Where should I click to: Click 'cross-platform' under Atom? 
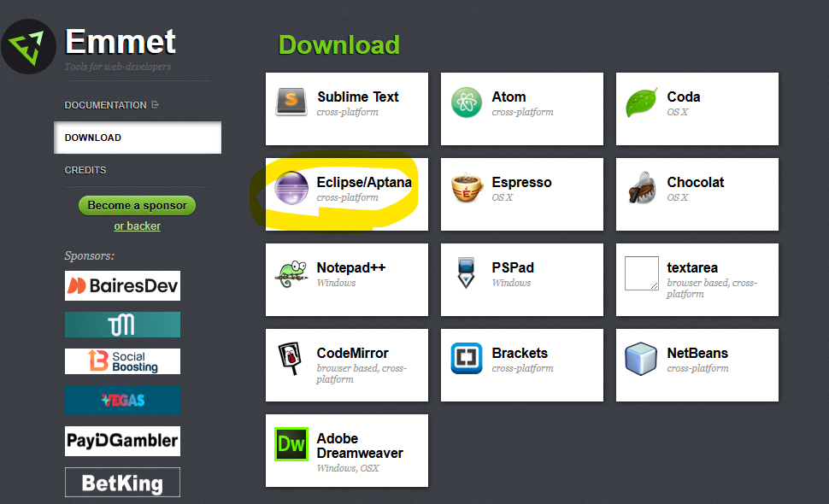pyautogui.click(x=522, y=112)
